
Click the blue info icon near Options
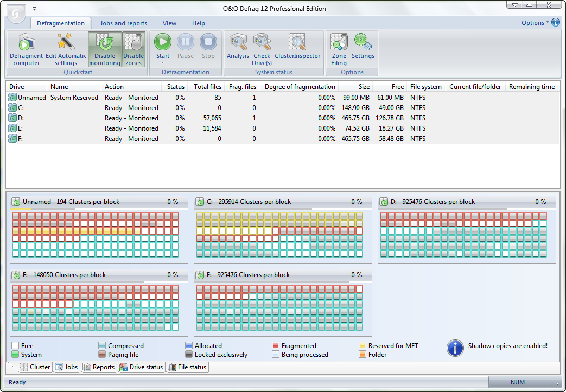pos(555,22)
